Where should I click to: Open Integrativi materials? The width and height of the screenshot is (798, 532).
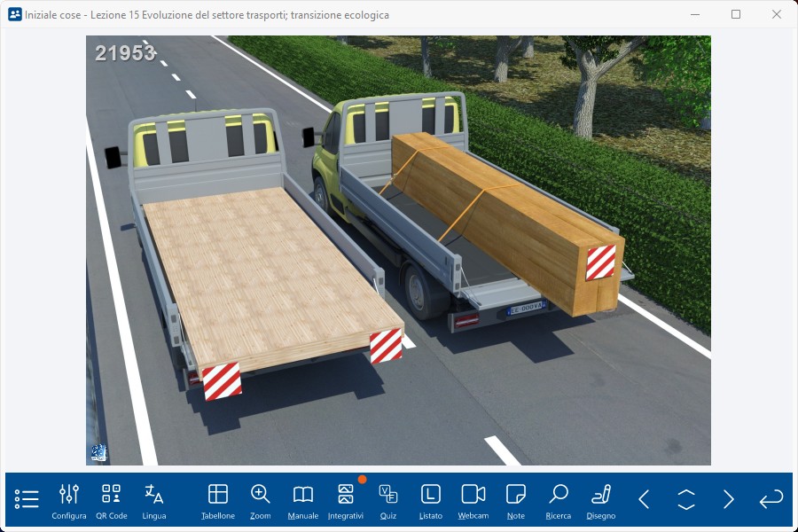coord(346,500)
